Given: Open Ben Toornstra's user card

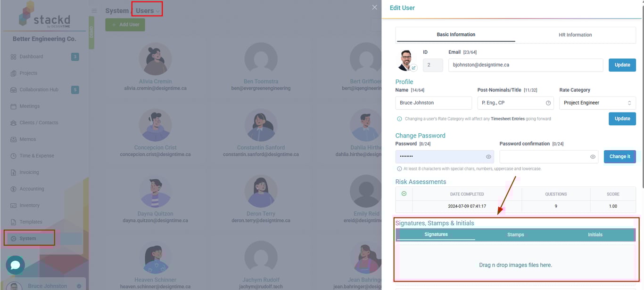Looking at the screenshot, I should tap(261, 67).
